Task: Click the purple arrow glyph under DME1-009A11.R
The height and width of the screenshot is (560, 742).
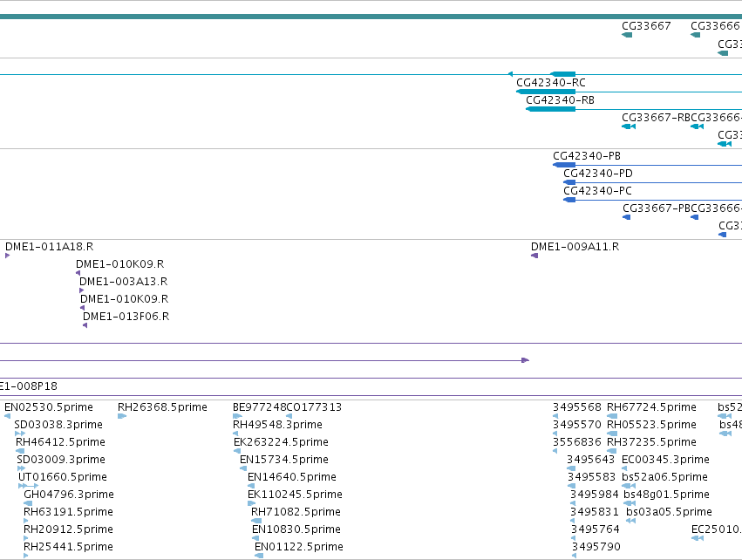Action: [x=534, y=256]
